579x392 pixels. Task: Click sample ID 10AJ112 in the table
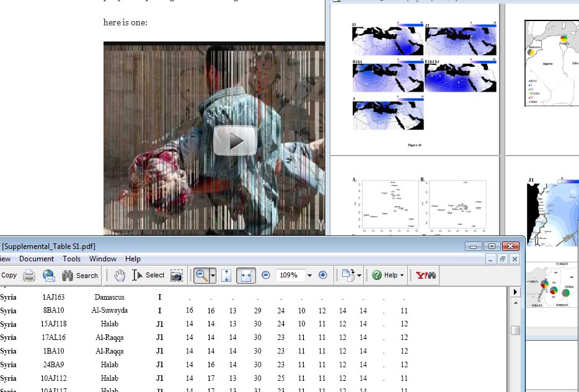pyautogui.click(x=53, y=378)
